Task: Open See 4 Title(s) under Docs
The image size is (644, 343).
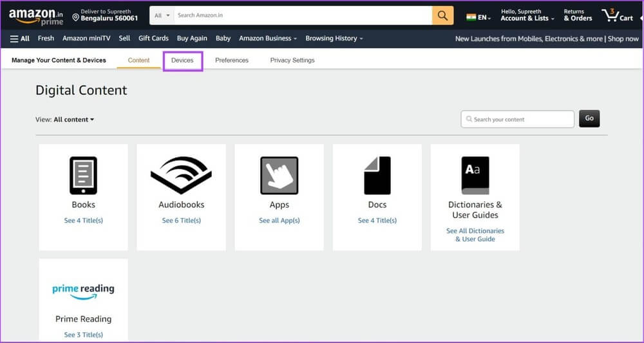Action: (x=377, y=221)
